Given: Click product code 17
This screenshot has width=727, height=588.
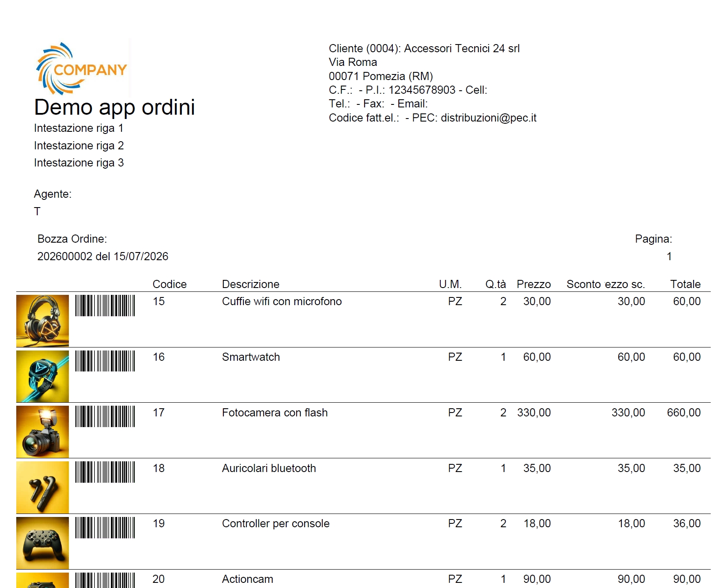Looking at the screenshot, I should [159, 413].
